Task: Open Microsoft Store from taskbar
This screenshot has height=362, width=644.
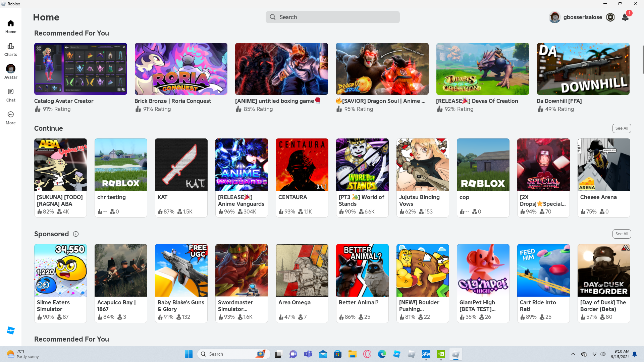Action: (x=337, y=354)
